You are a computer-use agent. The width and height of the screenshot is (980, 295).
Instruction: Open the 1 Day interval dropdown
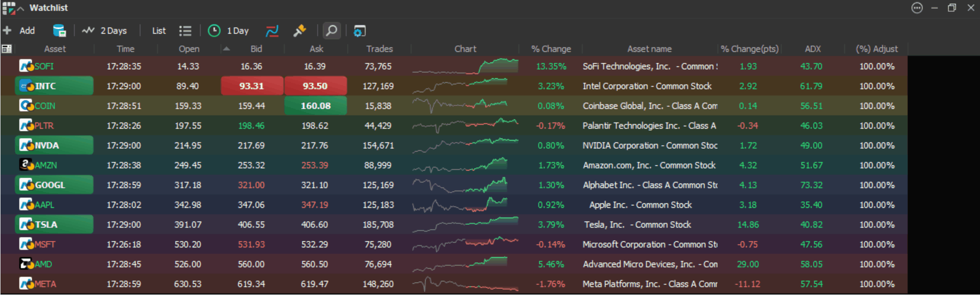pyautogui.click(x=238, y=31)
